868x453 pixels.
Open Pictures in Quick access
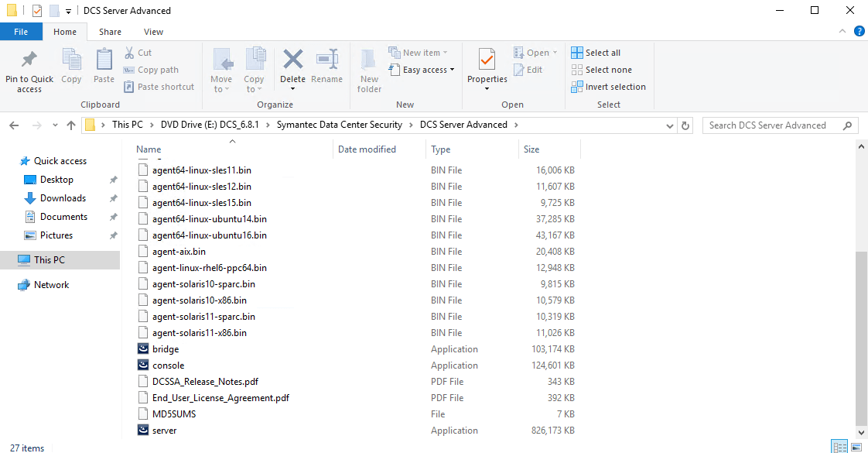56,235
